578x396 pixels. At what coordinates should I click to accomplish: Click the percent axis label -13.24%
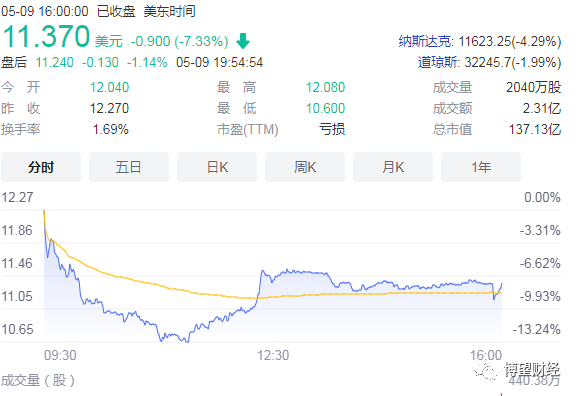point(536,329)
